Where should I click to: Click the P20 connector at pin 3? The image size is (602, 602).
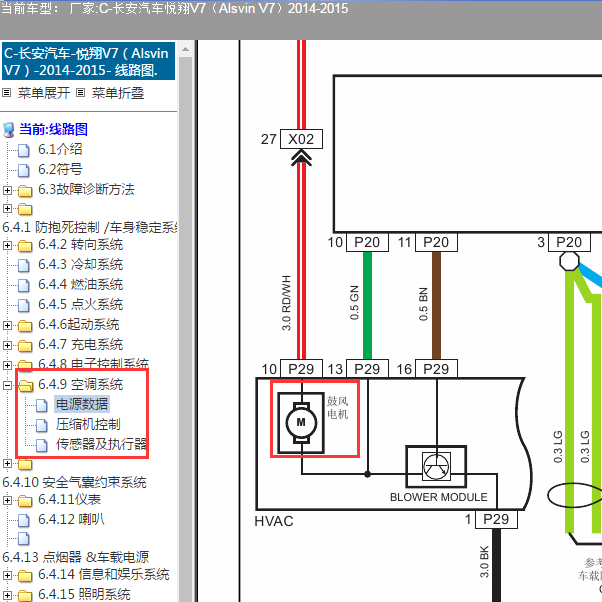569,242
